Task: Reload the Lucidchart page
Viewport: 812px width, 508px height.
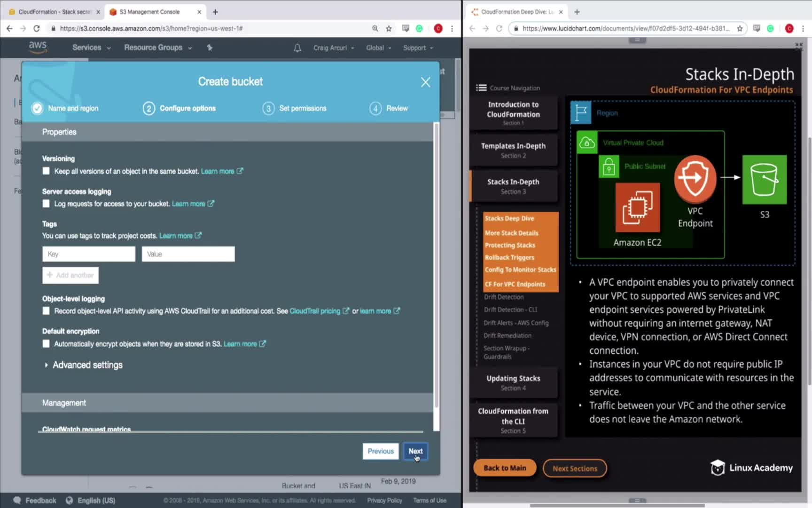Action: [499, 29]
